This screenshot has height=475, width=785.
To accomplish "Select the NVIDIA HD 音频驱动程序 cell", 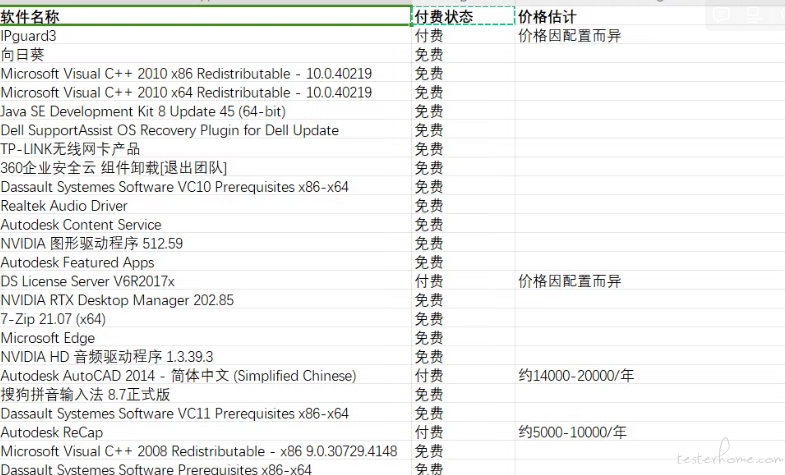I will click(205, 356).
